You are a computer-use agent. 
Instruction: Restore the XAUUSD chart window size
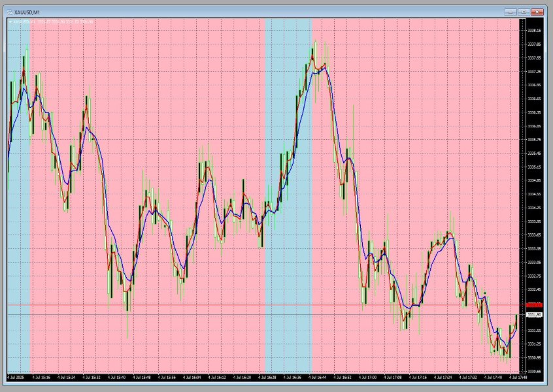[524, 12]
